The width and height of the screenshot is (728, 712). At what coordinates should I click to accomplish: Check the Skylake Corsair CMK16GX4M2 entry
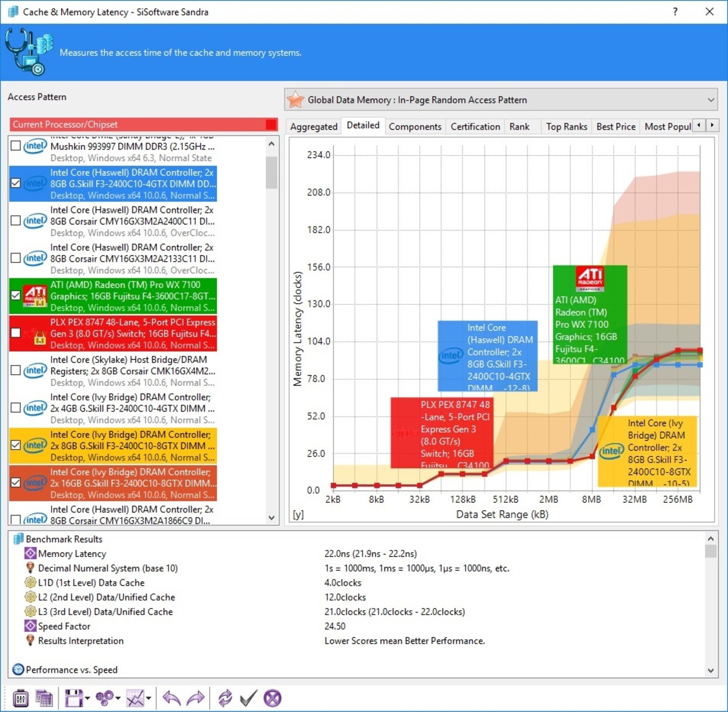16,371
